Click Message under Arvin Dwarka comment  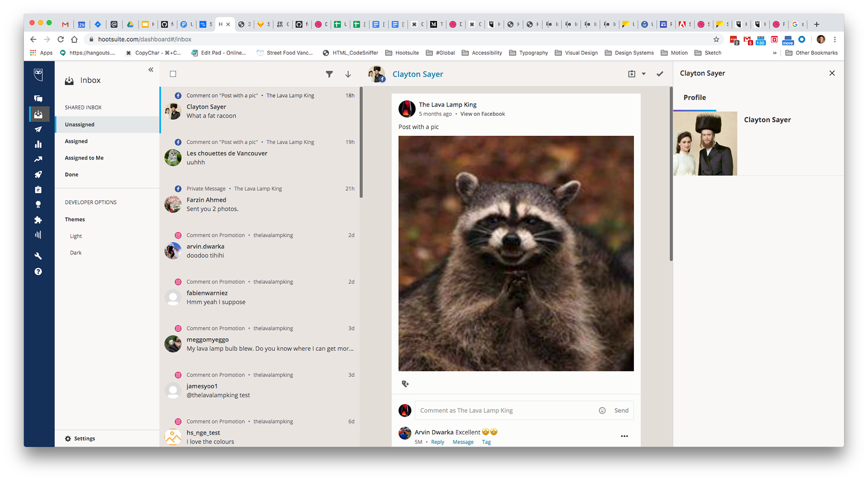pos(463,442)
